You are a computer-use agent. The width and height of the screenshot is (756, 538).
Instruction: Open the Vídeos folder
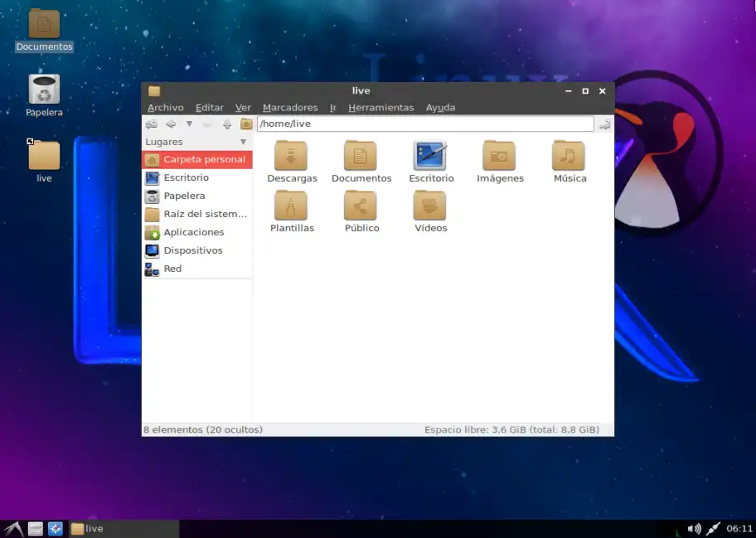coord(429,206)
